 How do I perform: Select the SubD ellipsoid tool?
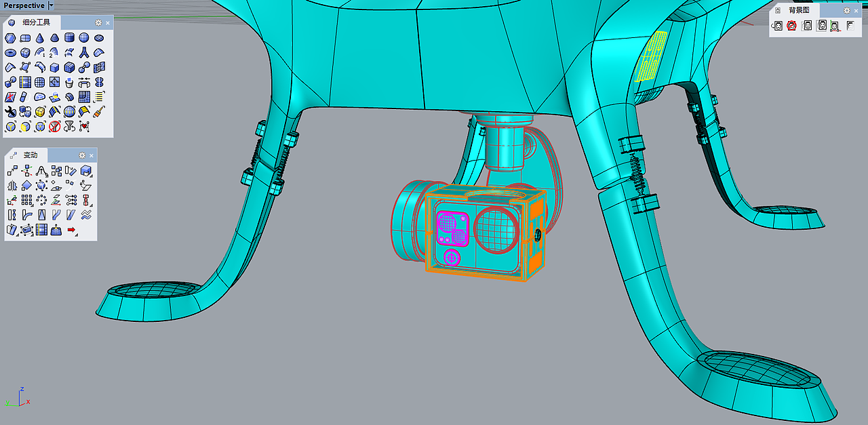pos(99,38)
